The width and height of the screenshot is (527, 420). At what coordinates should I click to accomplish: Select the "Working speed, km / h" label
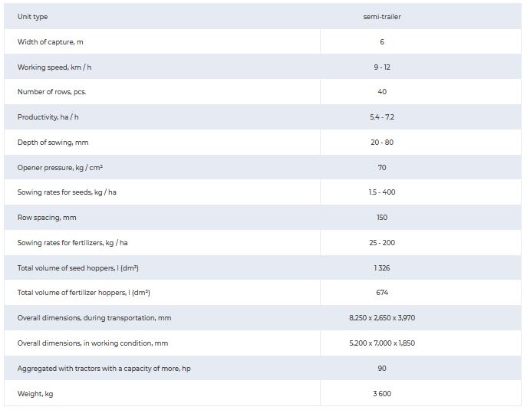54,67
